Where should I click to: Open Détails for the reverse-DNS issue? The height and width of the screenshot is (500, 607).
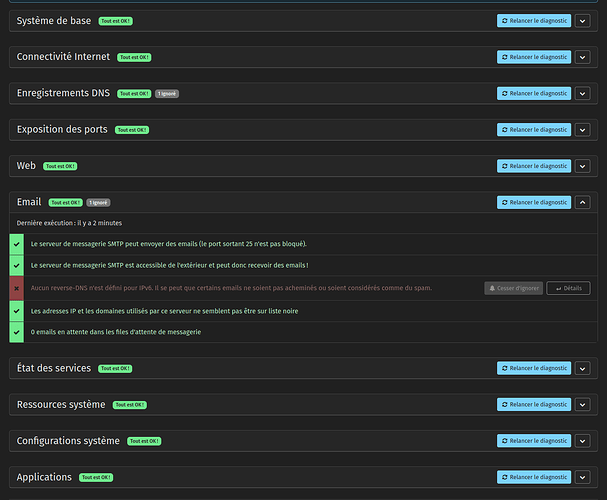click(x=568, y=288)
